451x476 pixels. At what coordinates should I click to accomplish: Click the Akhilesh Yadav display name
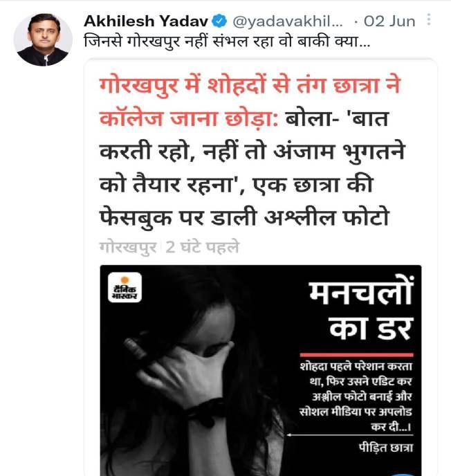click(146, 21)
